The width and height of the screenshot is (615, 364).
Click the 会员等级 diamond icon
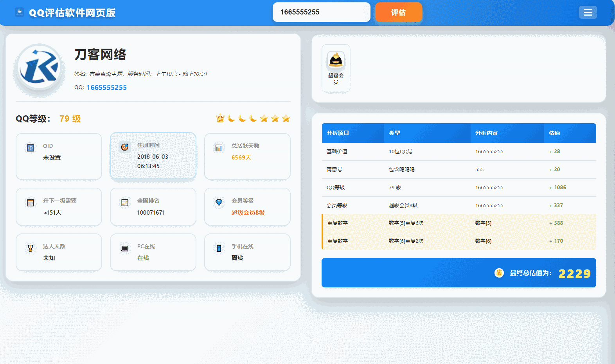[219, 203]
